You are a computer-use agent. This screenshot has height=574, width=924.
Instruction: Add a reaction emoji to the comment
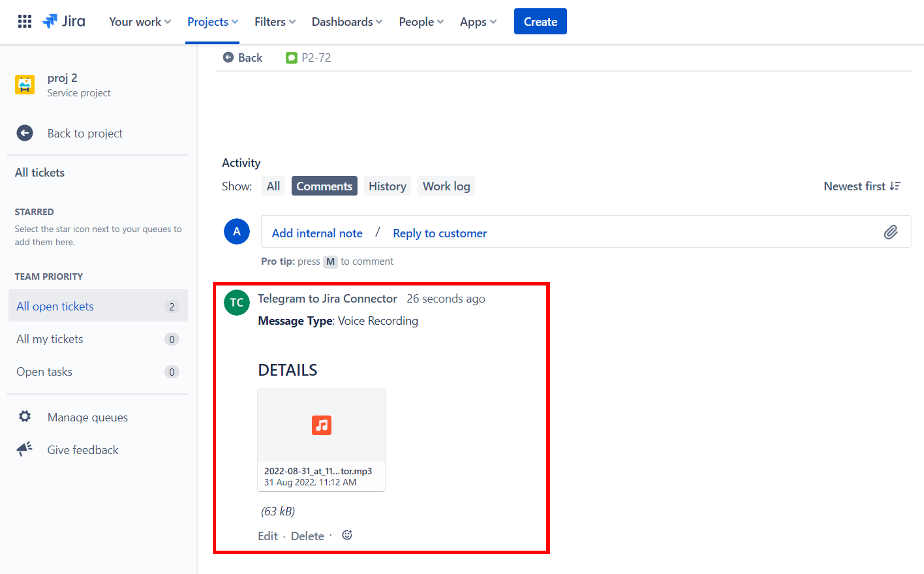tap(347, 535)
